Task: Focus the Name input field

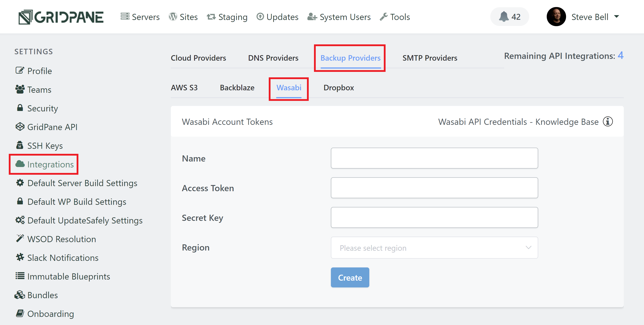Action: tap(434, 158)
